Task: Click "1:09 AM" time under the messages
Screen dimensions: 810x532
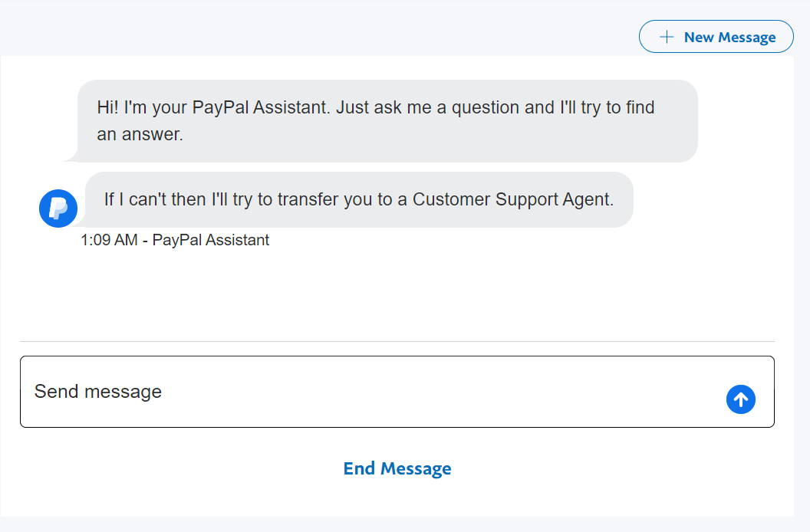Action: 109,240
